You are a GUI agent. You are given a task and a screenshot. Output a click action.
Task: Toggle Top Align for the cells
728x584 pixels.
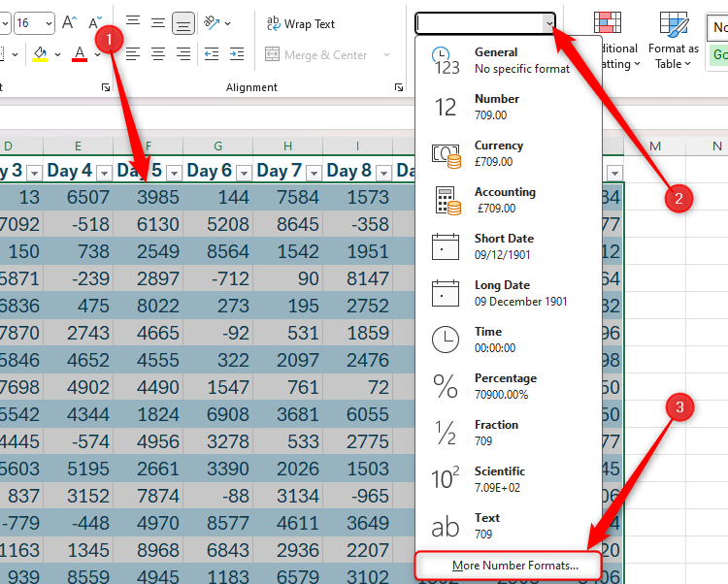coord(132,22)
